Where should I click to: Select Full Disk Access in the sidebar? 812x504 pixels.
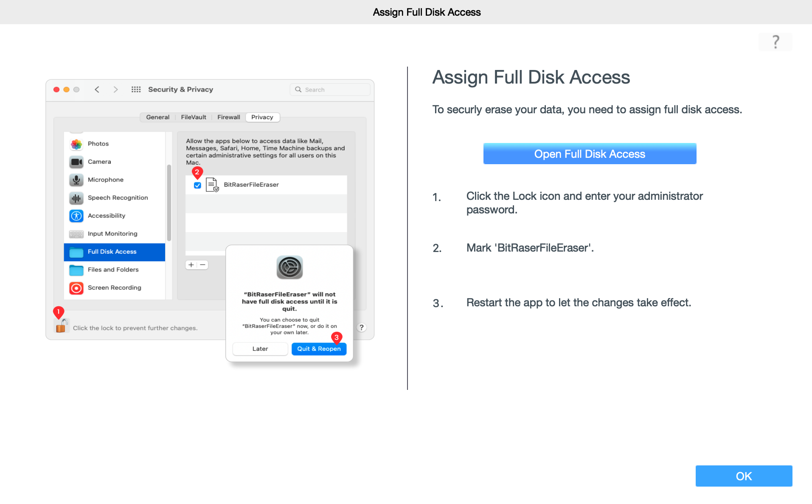[115, 252]
